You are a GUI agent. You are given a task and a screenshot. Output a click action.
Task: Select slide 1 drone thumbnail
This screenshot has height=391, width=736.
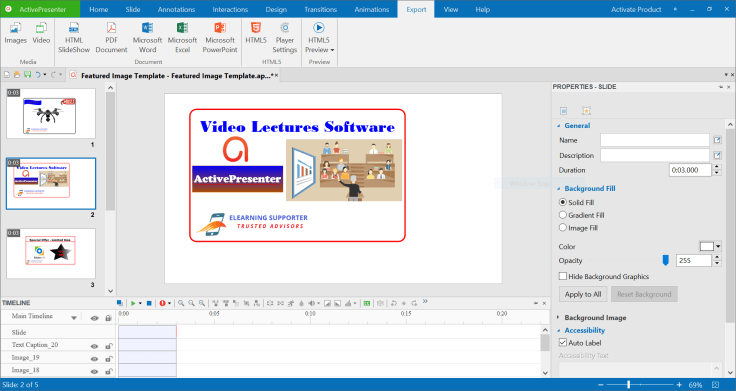click(51, 114)
